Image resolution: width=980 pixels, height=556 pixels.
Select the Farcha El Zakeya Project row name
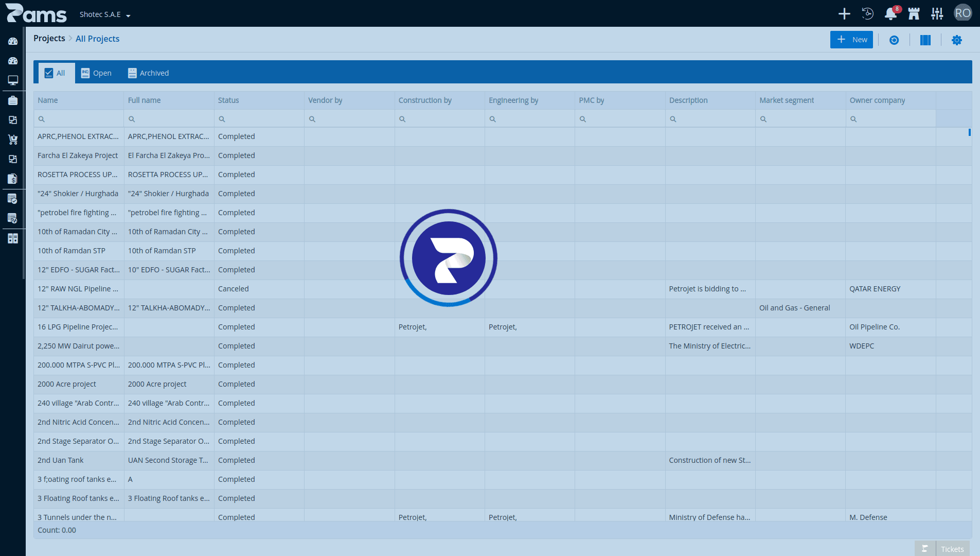(78, 155)
